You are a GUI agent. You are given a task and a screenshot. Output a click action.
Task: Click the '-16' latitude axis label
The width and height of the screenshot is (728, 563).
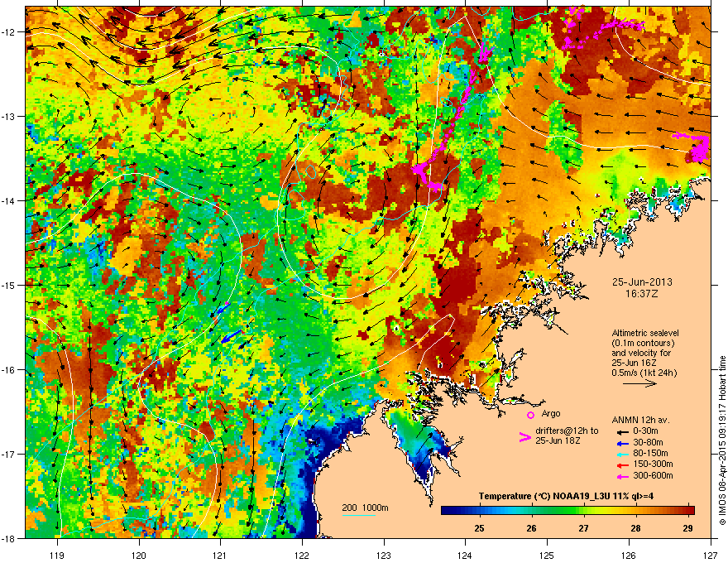tap(9, 370)
